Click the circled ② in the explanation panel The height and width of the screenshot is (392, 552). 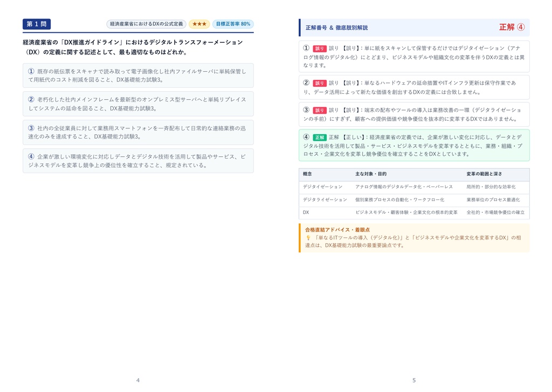click(x=306, y=82)
